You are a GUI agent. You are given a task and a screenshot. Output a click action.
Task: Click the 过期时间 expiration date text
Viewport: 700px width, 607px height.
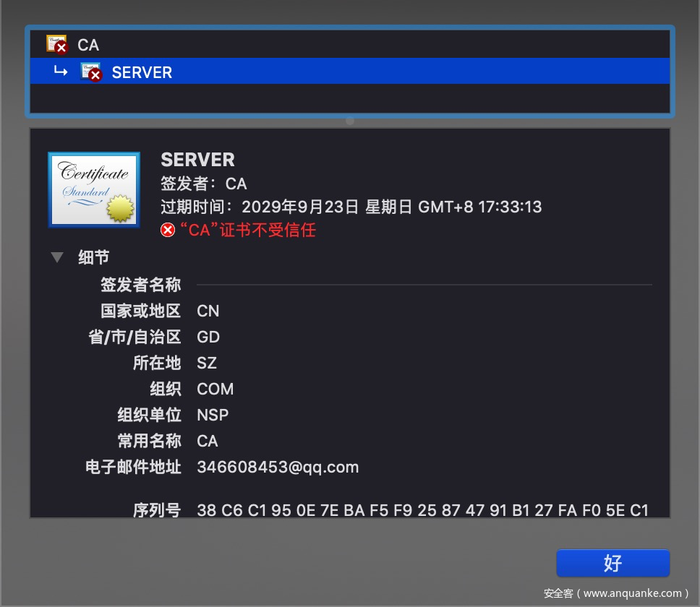pyautogui.click(x=351, y=207)
